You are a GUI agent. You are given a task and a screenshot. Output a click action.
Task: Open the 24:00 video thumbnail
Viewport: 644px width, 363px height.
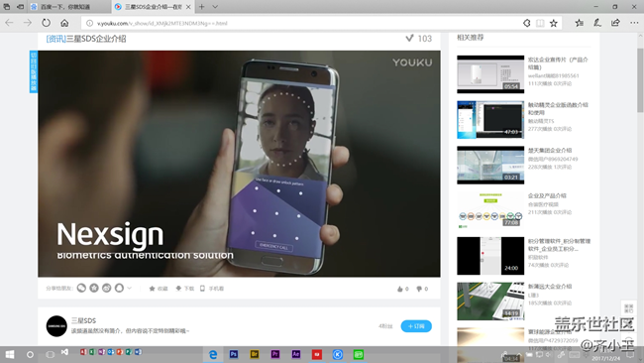pos(490,256)
